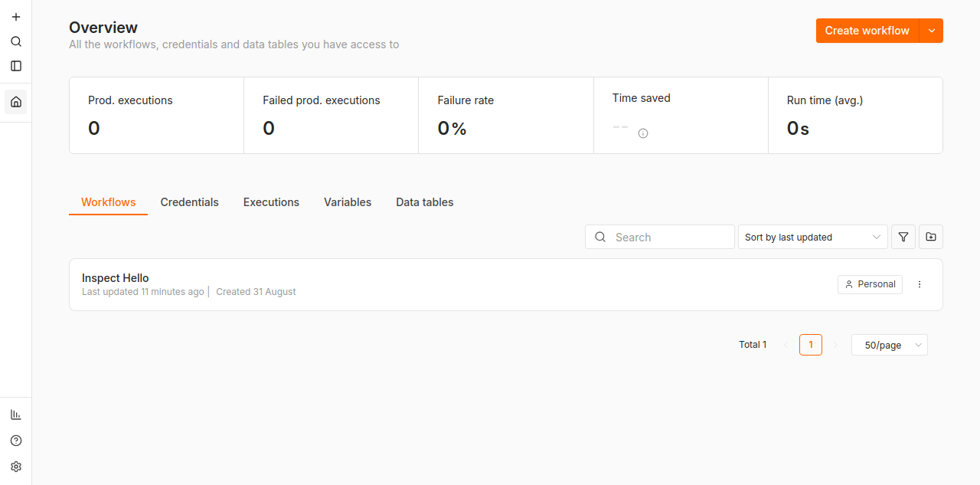
Task: Click into the Search workflows field
Action: coord(660,237)
